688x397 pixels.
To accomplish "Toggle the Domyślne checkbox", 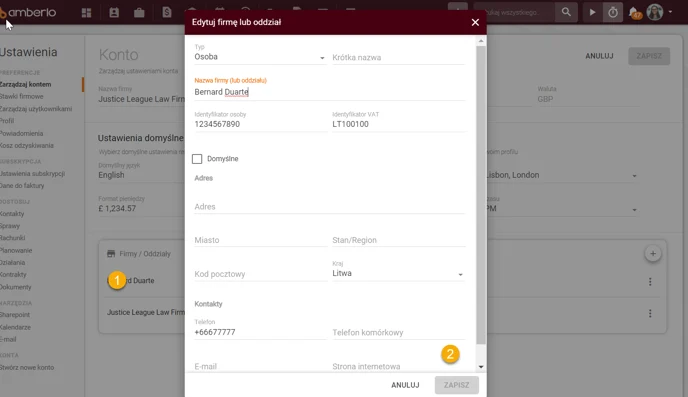I will pos(197,159).
